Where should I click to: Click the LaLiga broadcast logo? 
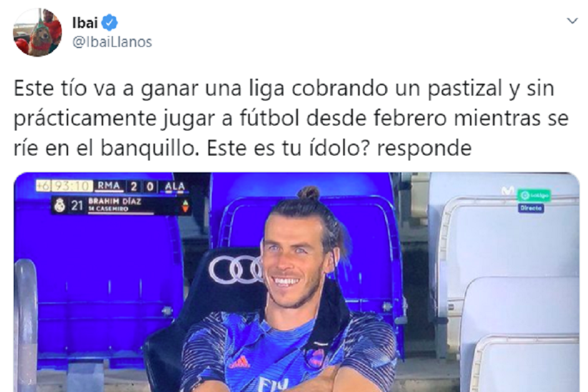click(534, 195)
